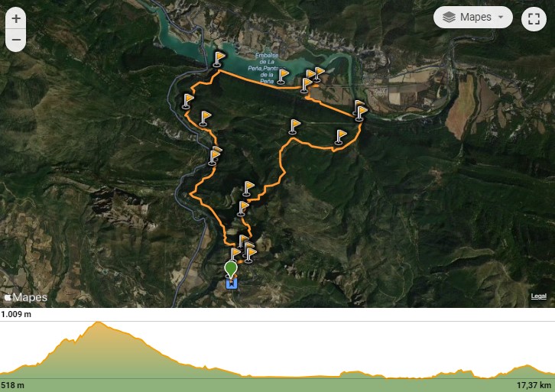Select the flag above the route's central bend
555x392 pixels.
(x=294, y=126)
